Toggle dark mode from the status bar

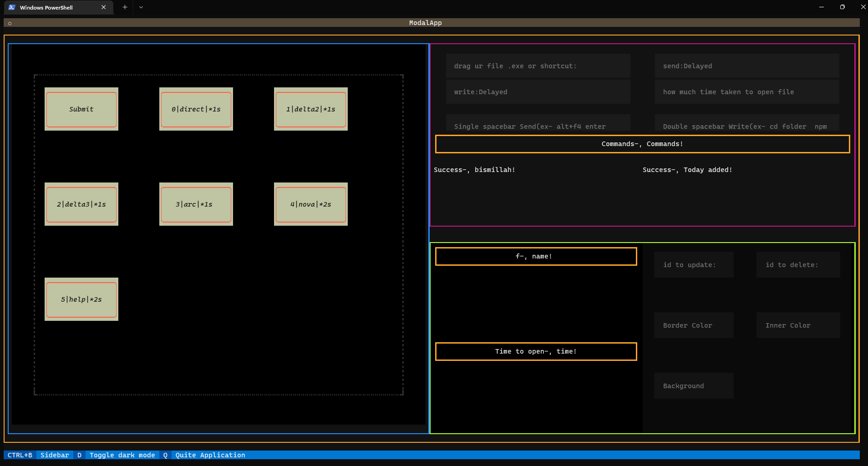(x=122, y=455)
